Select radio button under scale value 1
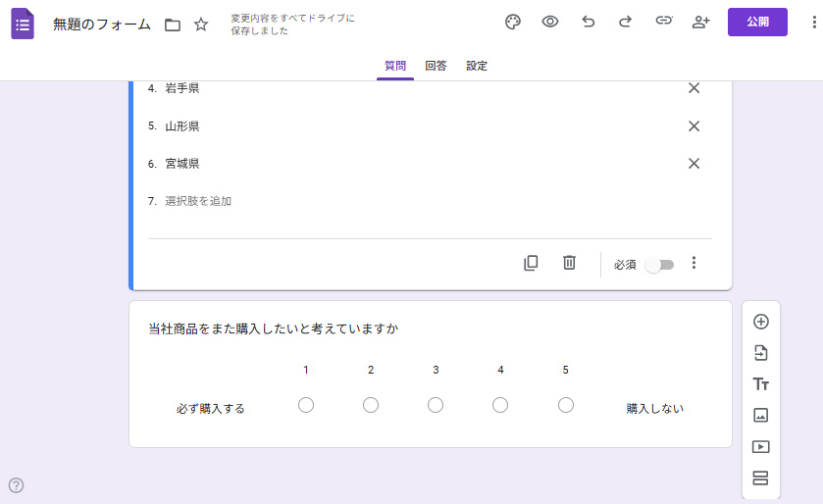Viewport: 823px width, 504px height. (x=306, y=405)
